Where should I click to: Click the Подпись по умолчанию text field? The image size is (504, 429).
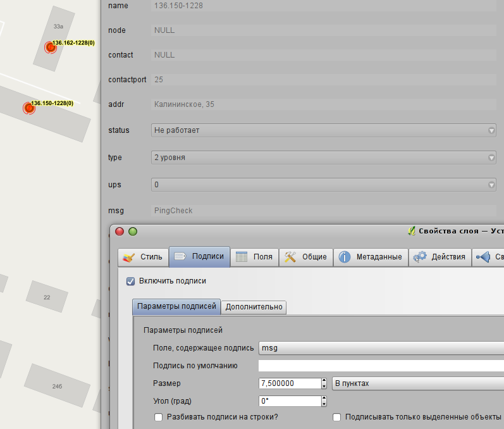pyautogui.click(x=381, y=366)
